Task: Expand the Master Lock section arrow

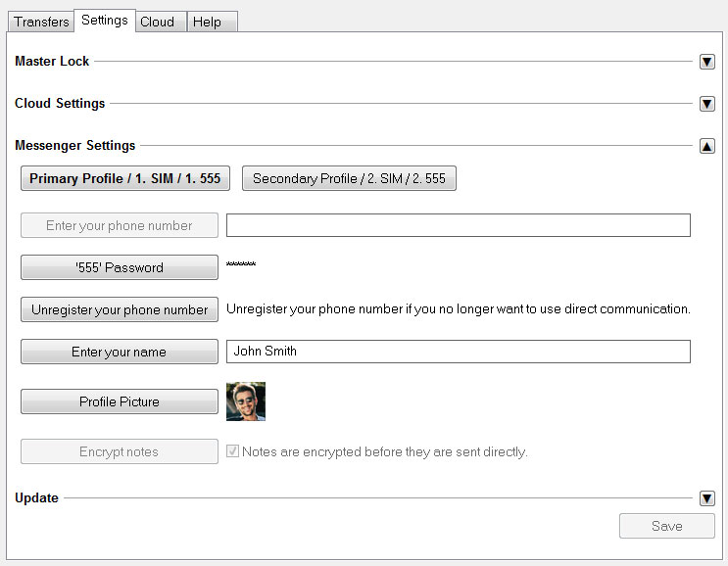Action: tap(706, 62)
